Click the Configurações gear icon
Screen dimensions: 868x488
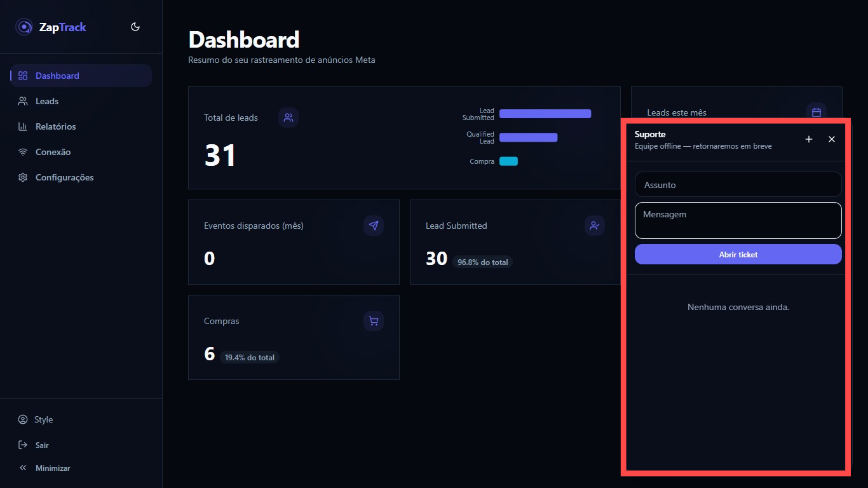point(23,177)
